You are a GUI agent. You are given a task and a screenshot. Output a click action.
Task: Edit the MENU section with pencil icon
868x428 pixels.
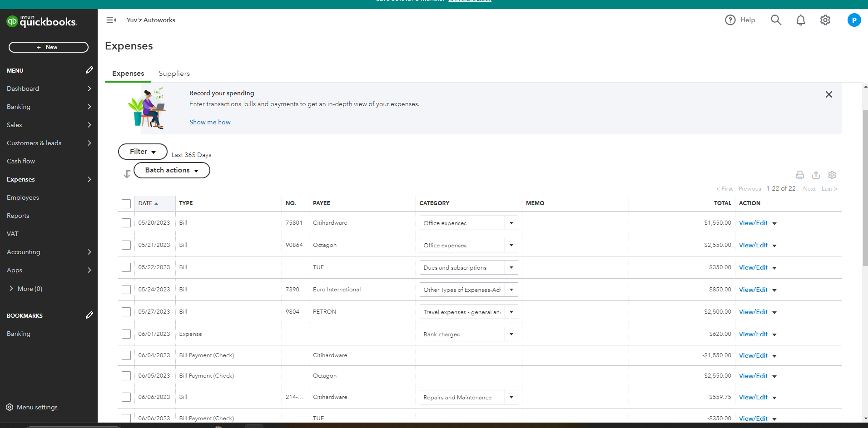point(89,70)
